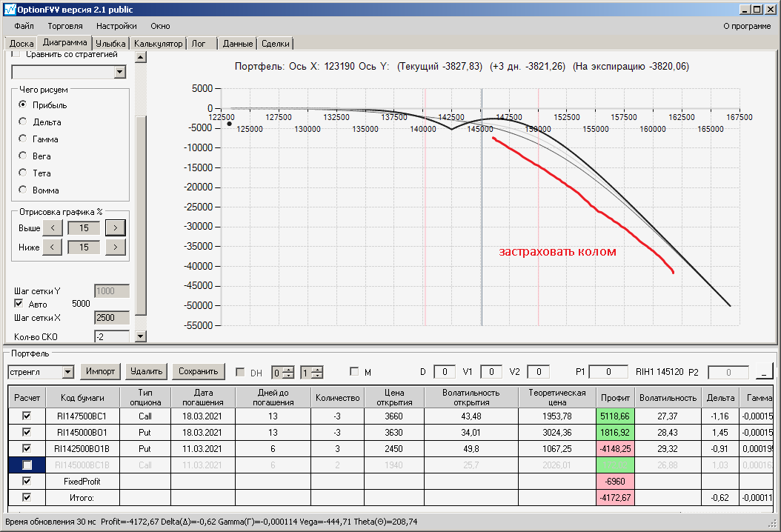Click the red Итого profit cell -4172,67
Viewport: 781px width, 532px height.
click(x=615, y=497)
